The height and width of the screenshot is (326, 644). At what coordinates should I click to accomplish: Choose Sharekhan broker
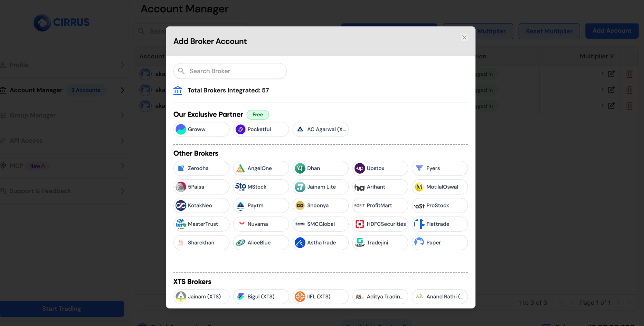[201, 243]
